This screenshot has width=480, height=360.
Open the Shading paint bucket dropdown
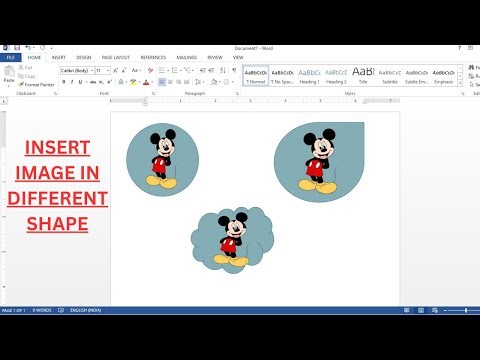(220, 82)
